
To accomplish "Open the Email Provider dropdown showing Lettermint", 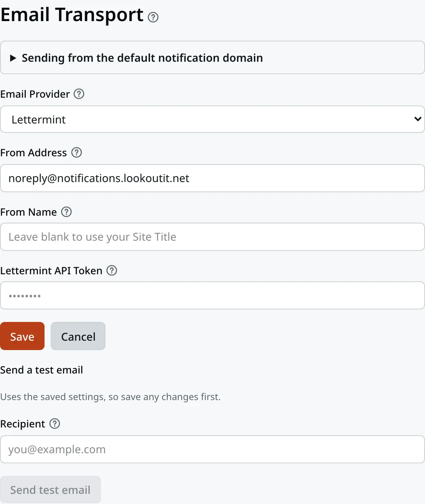I will (x=212, y=119).
